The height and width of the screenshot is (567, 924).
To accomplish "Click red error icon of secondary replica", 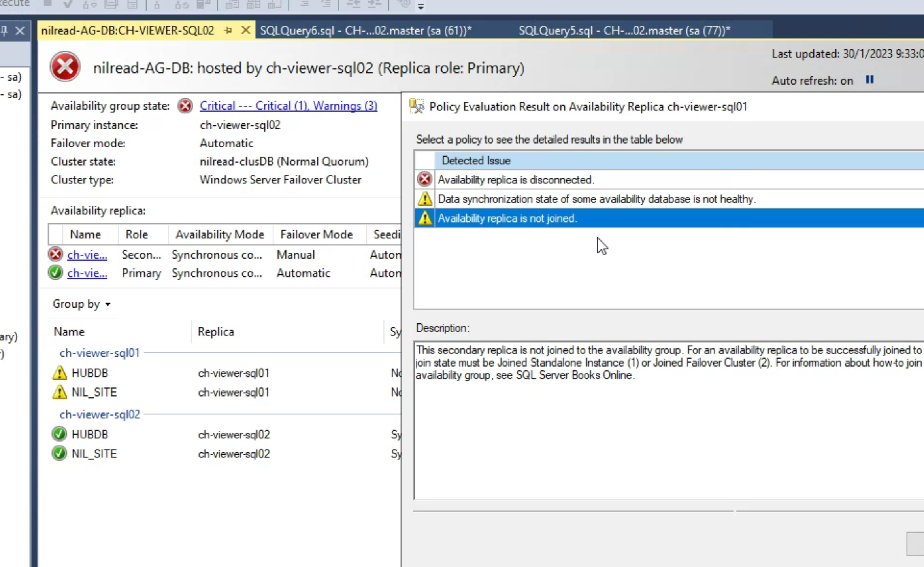I will pyautogui.click(x=56, y=254).
